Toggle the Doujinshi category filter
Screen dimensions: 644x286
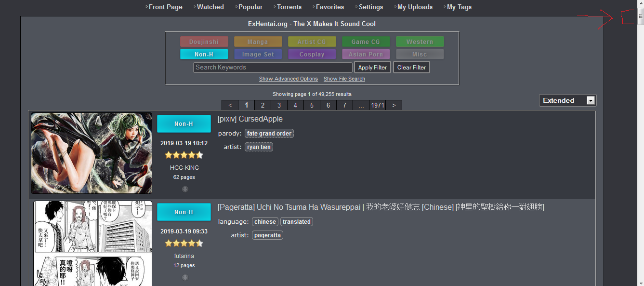(204, 42)
